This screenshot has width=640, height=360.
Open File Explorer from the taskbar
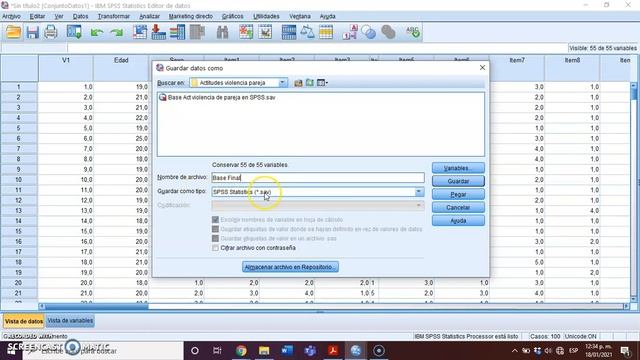264,350
